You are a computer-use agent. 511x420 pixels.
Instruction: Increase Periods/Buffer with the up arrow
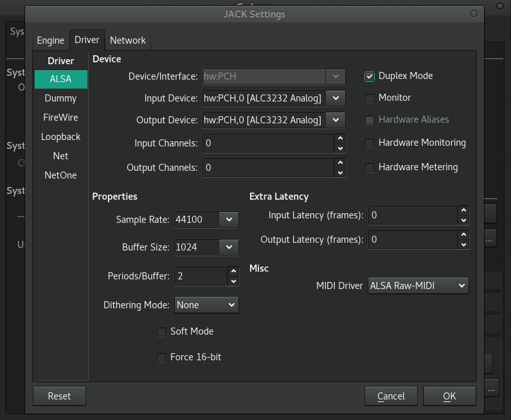tap(233, 272)
